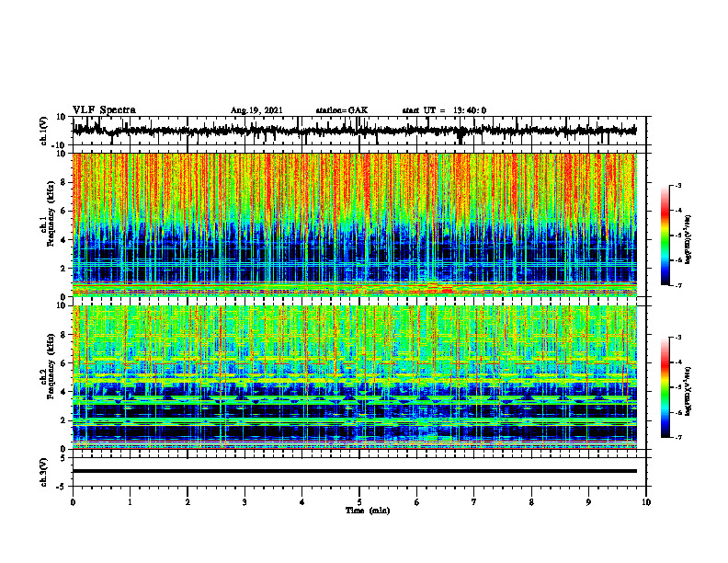728x563 pixels.
Task: Click ch.1 frequency axis tick "2"
Action: pos(63,269)
